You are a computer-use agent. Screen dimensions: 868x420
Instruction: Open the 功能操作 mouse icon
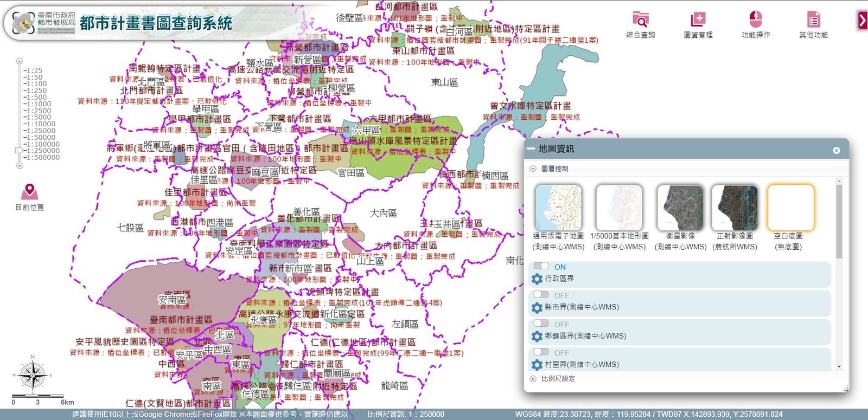[755, 20]
